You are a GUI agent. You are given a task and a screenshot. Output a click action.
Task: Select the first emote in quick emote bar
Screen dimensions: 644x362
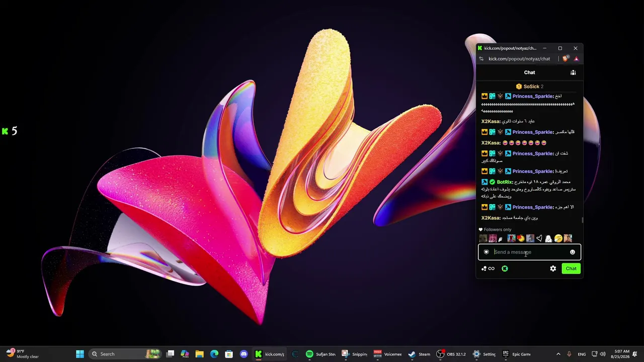pyautogui.click(x=483, y=239)
